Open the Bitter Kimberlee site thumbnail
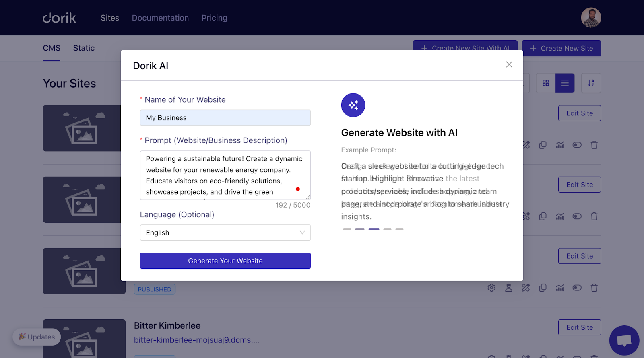644x358 pixels. (84, 339)
